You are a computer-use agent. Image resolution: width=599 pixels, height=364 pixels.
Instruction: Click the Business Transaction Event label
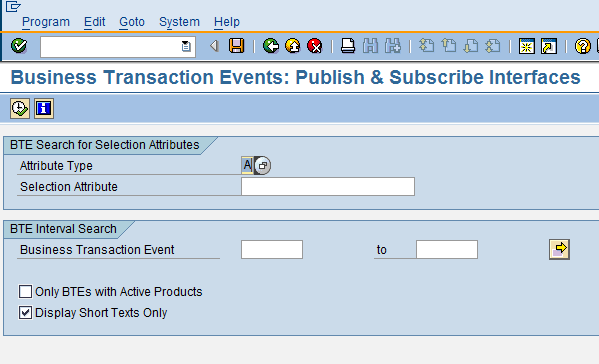[x=97, y=249]
